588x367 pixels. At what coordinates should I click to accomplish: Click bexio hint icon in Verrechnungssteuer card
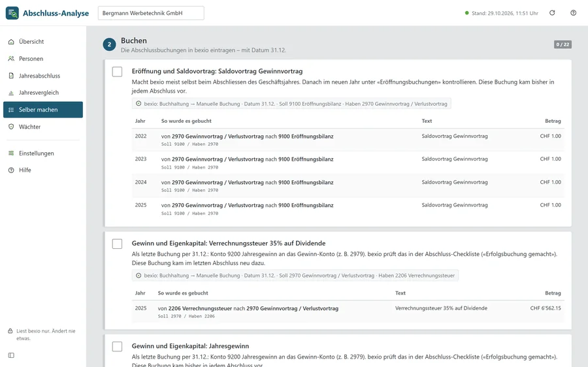[139, 276]
